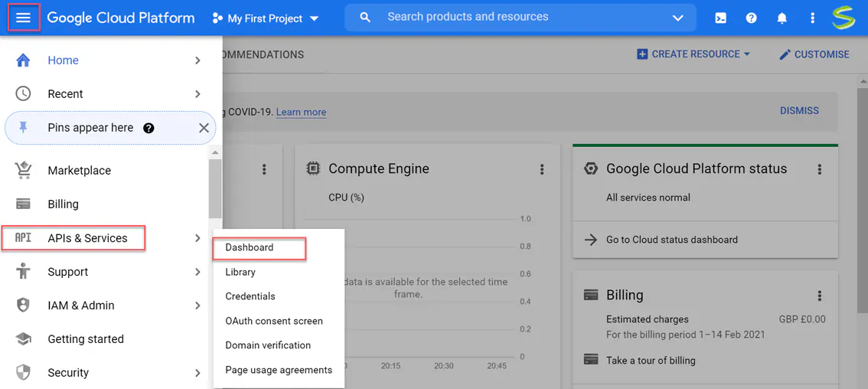Click the sidebar scrollbar thumb
This screenshot has height=389, width=868.
215,188
